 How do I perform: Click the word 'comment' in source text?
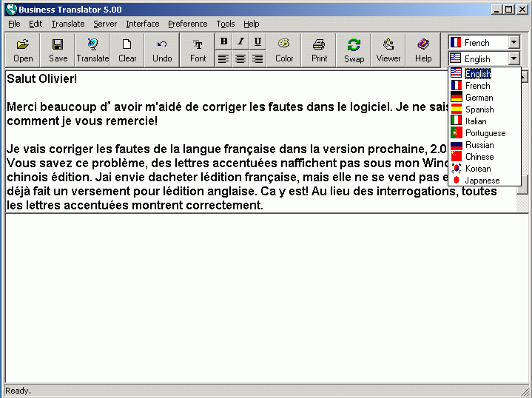[33, 121]
